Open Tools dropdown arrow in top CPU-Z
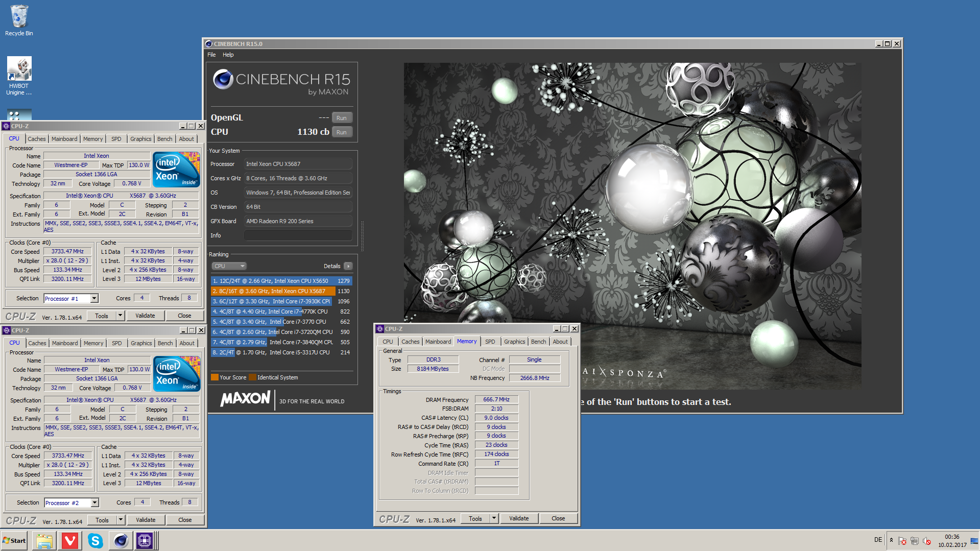Image resolution: width=980 pixels, height=551 pixels. [121, 316]
